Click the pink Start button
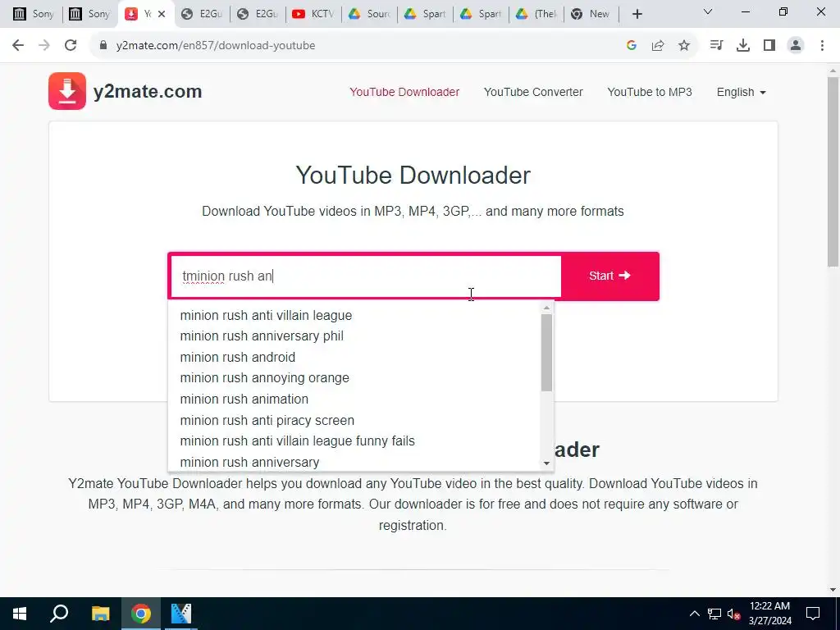Screen dimensions: 840x630 [x=609, y=276]
